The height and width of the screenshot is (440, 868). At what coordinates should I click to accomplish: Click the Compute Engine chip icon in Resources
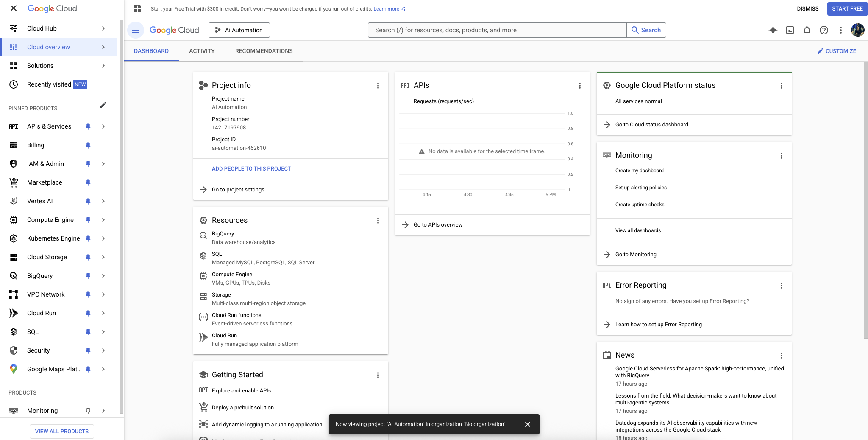203,276
